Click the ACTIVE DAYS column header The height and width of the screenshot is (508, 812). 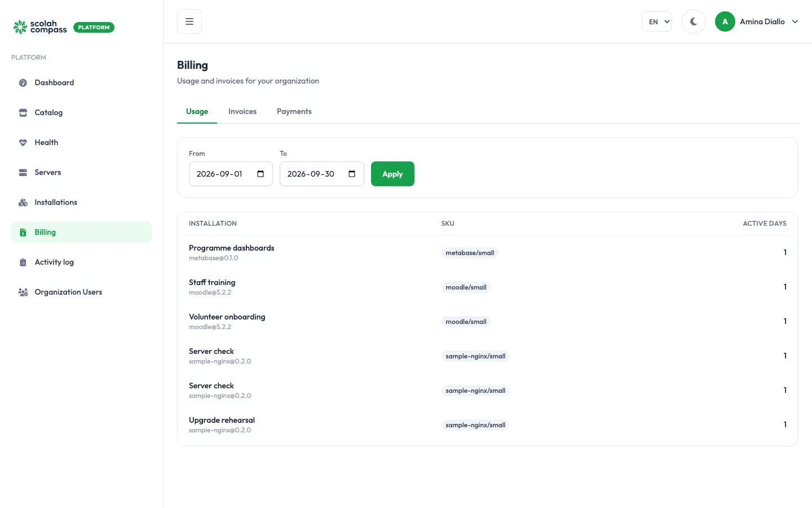click(764, 224)
